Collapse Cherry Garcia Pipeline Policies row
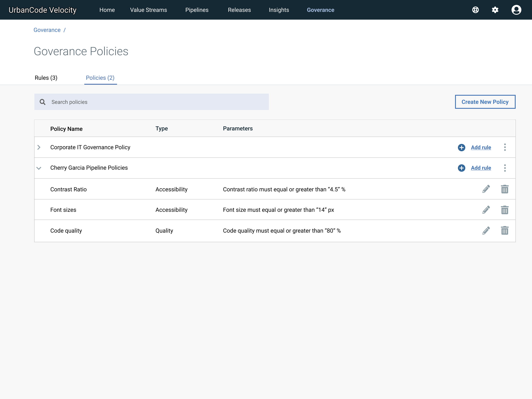The width and height of the screenshot is (532, 399). 39,168
